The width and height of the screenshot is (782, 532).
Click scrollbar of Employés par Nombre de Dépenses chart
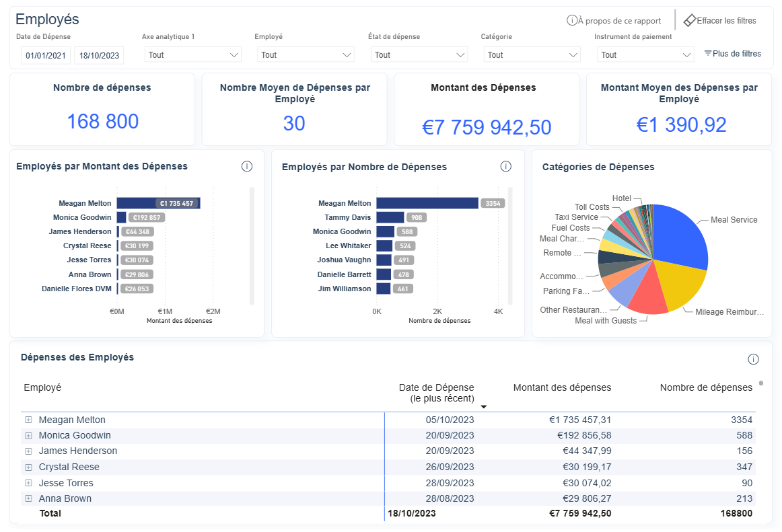(x=510, y=245)
